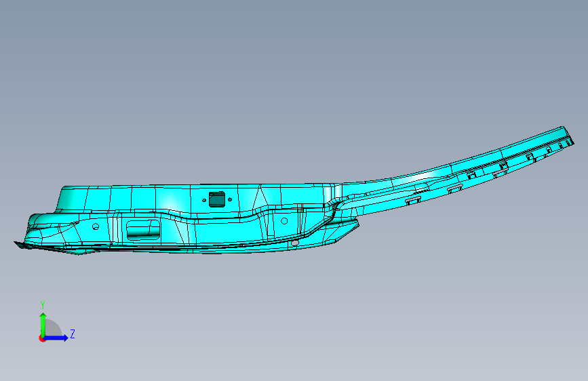Select the rounded rectangular slot on the model's side
Viewport: 588px width, 381px height.
pyautogui.click(x=143, y=230)
